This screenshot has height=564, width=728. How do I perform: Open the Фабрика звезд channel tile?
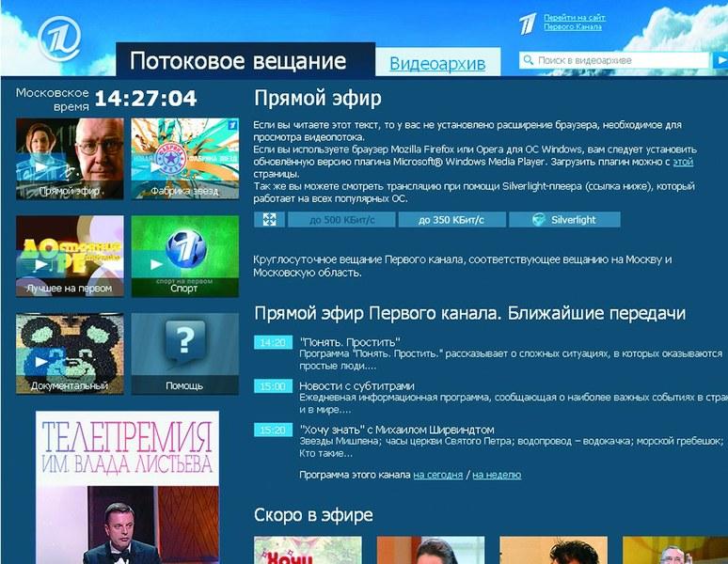tap(184, 158)
